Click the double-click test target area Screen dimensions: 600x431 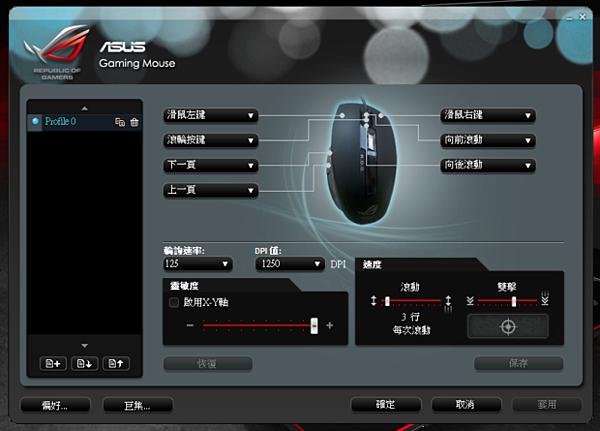pyautogui.click(x=508, y=327)
